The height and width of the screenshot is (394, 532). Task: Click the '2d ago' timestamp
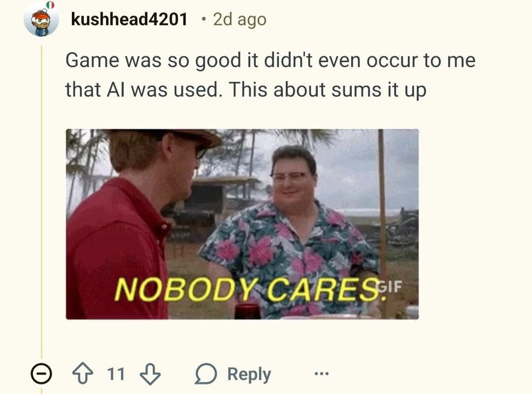click(x=239, y=19)
